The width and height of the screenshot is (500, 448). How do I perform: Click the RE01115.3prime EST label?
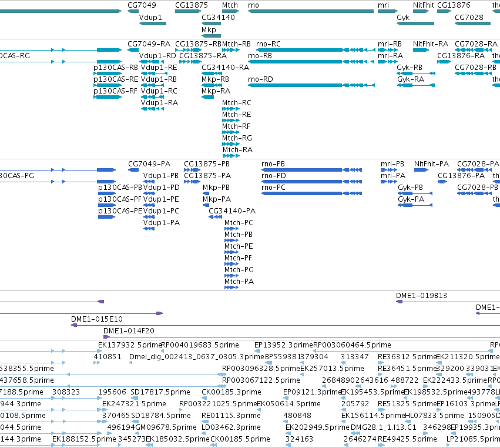231,416
